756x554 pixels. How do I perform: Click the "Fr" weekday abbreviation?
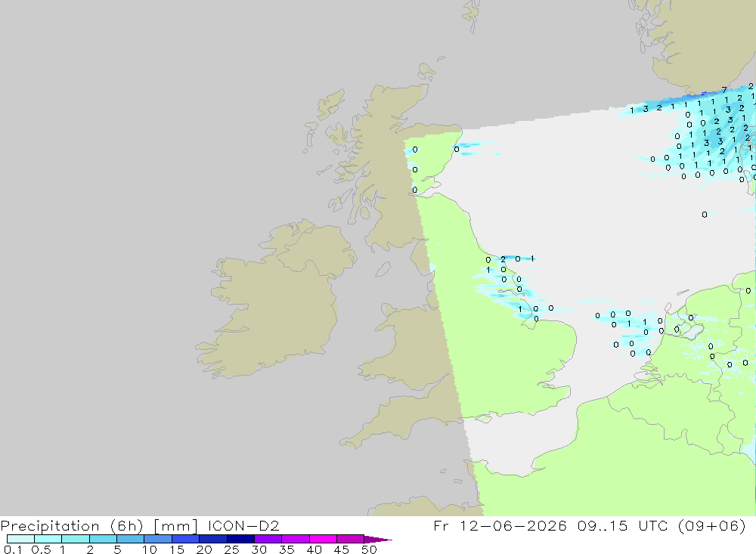point(441,525)
